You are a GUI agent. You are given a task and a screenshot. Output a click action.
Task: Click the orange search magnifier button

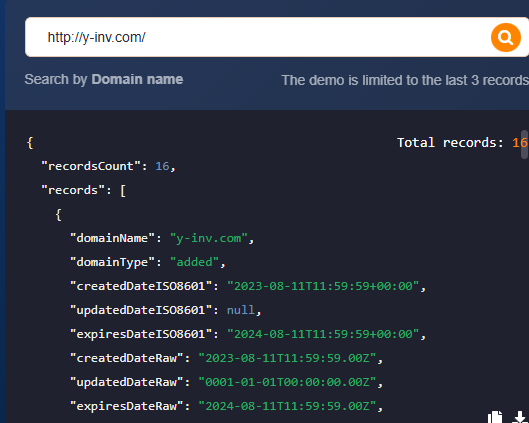coord(506,37)
